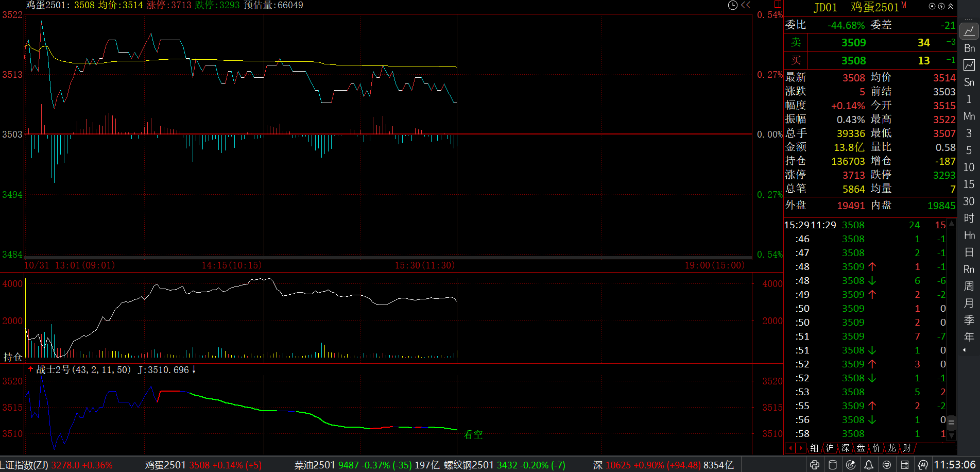The height and width of the screenshot is (472, 980).
Task: Open the 龙 tab
Action: (891, 448)
